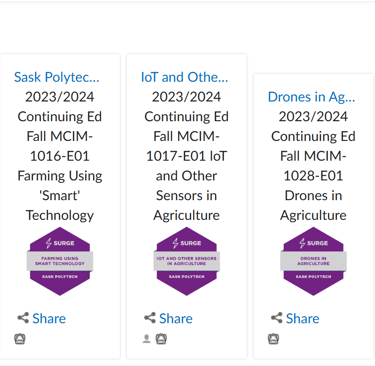Open the IoT and Other Sensors Surge badge
The image size is (375, 366).
pos(187,261)
